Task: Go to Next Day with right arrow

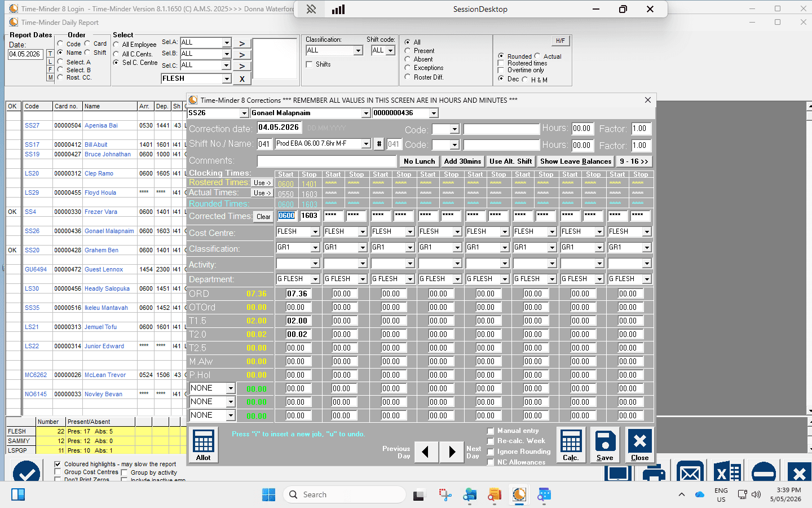Action: [x=452, y=452]
